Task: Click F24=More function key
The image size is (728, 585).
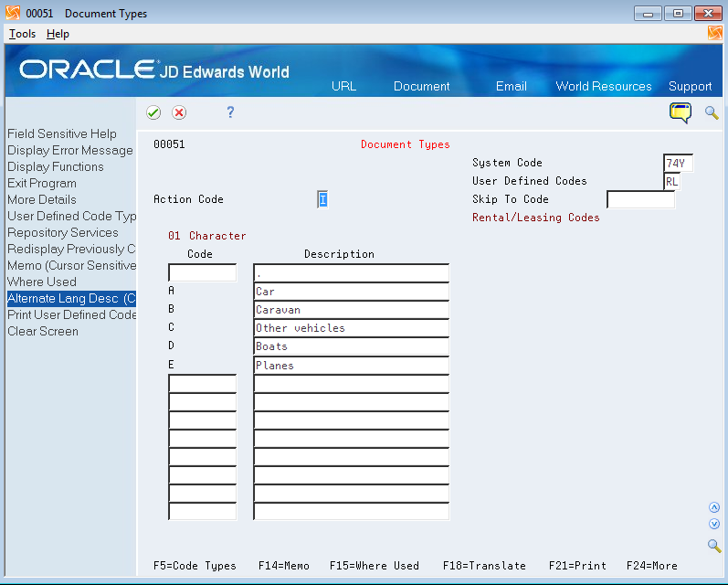Action: (x=652, y=566)
